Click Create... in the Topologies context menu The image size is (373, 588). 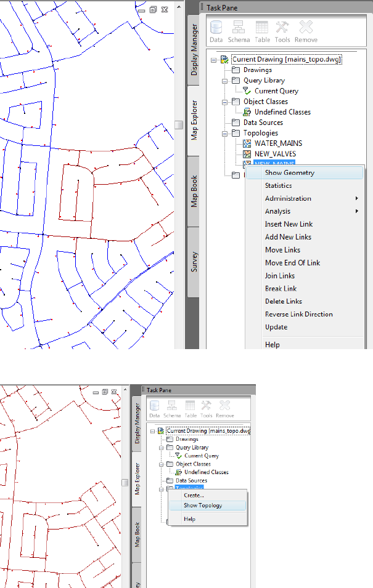point(194,495)
